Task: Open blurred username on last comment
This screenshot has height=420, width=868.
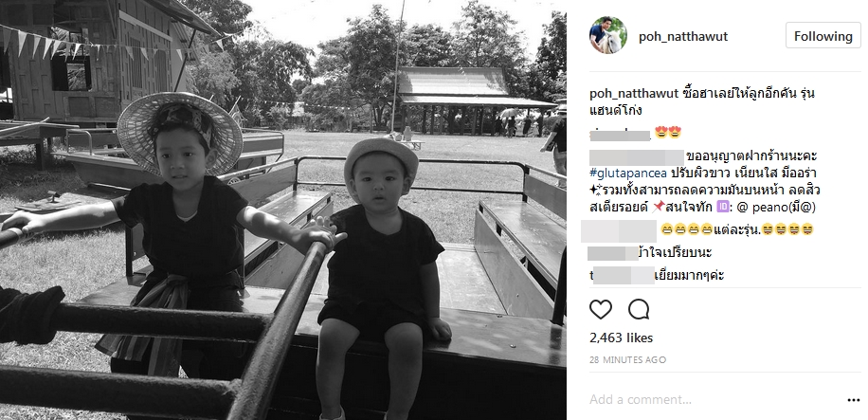Action: [623, 275]
